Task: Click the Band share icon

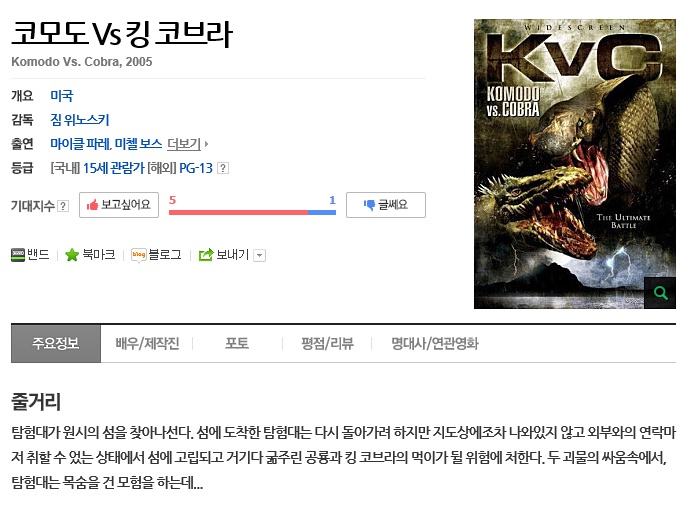Action: tap(18, 255)
